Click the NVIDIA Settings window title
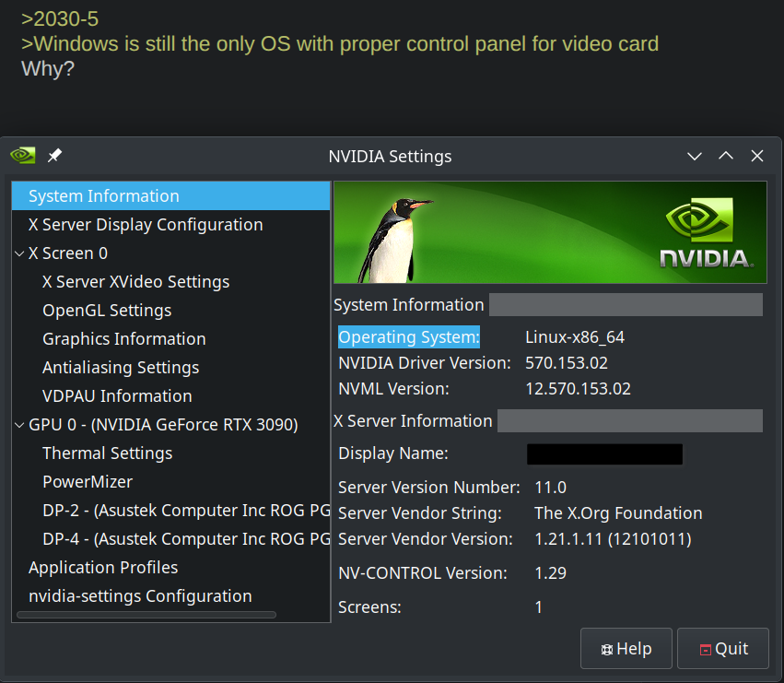This screenshot has height=683, width=784. click(390, 156)
